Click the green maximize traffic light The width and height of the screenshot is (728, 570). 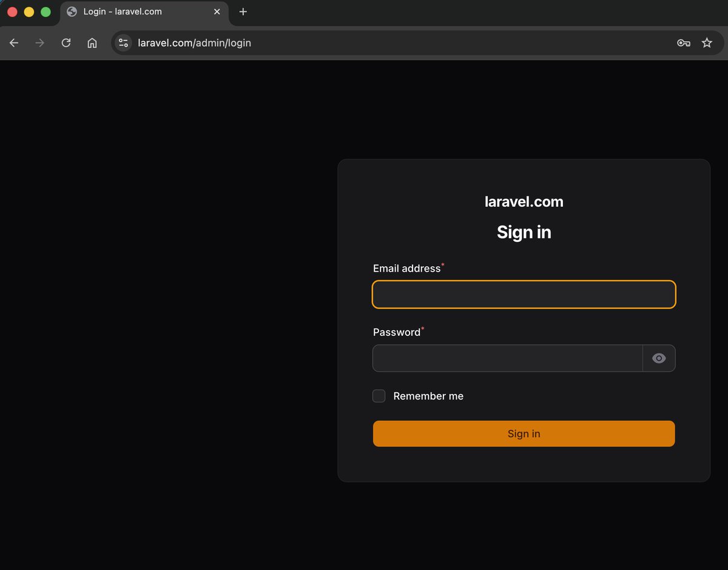coord(45,11)
